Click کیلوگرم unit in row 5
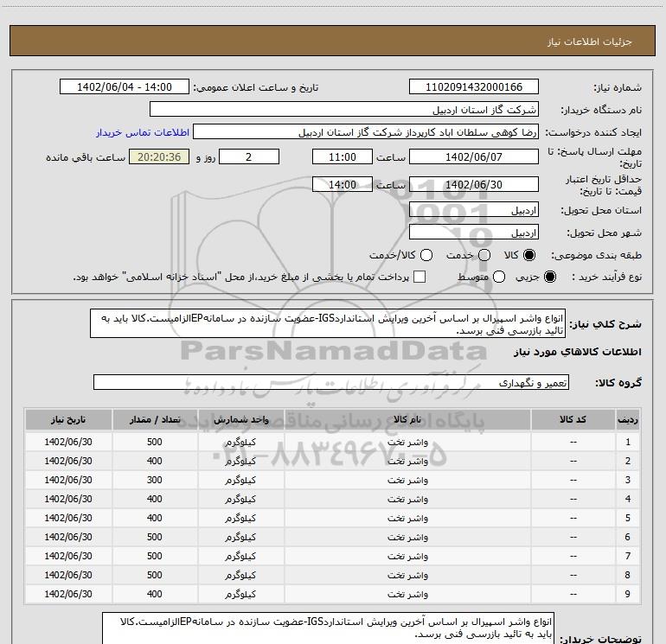666x644 pixels. click(240, 518)
